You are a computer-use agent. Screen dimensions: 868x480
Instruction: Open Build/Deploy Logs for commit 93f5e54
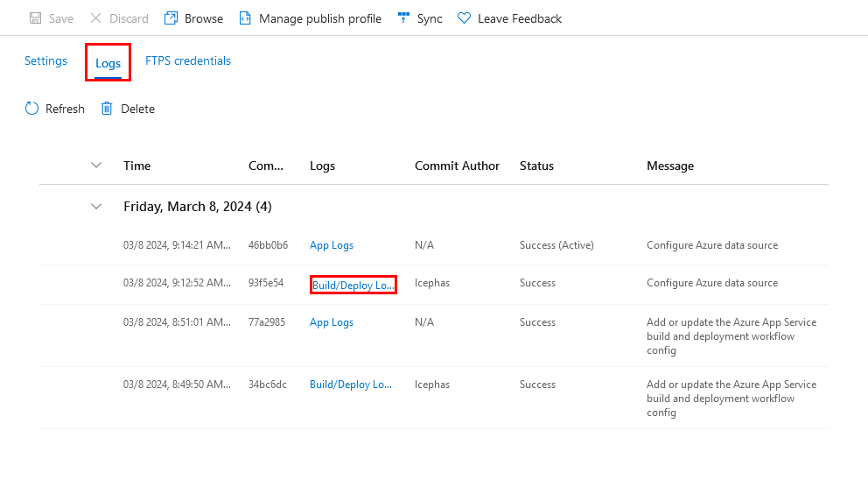pos(353,284)
